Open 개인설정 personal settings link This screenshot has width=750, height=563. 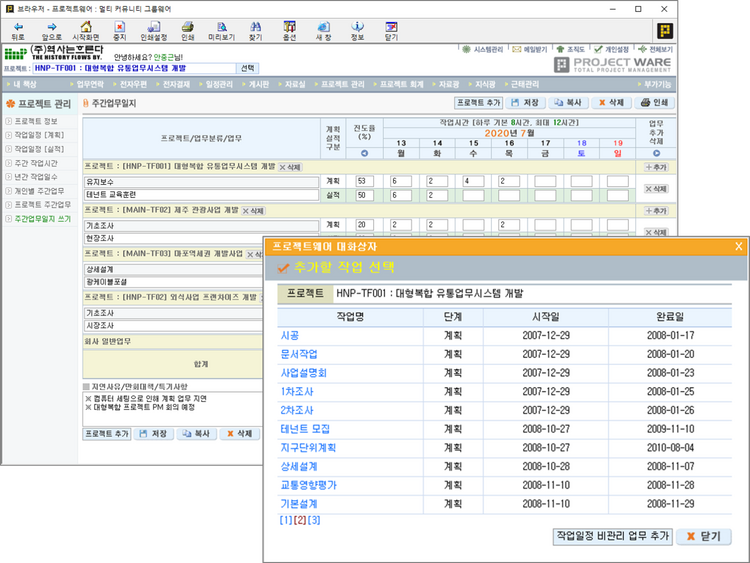tap(611, 49)
